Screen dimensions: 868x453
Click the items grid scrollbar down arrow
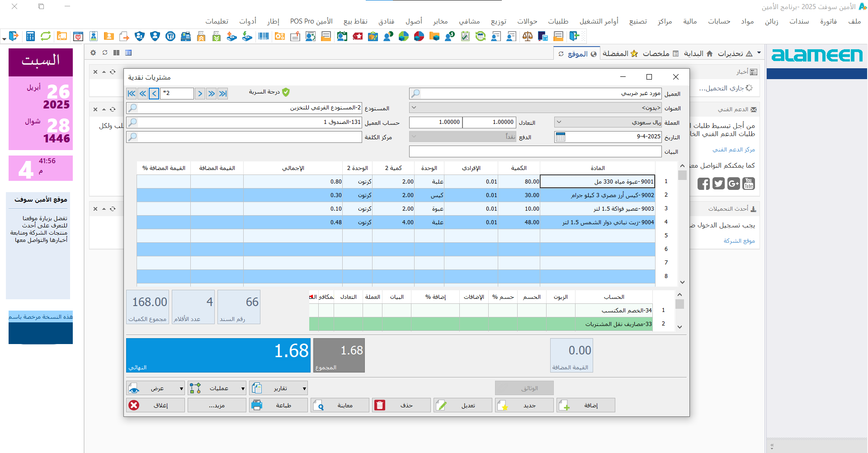click(x=682, y=282)
